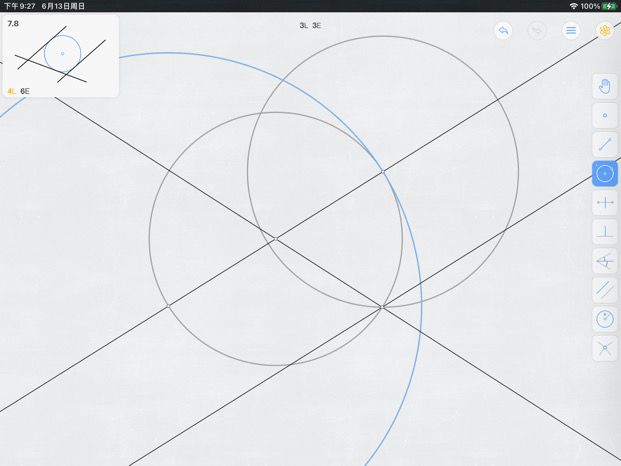Image resolution: width=621 pixels, height=466 pixels.
Task: Select the Perpendicular Bisector tool
Action: click(x=605, y=203)
